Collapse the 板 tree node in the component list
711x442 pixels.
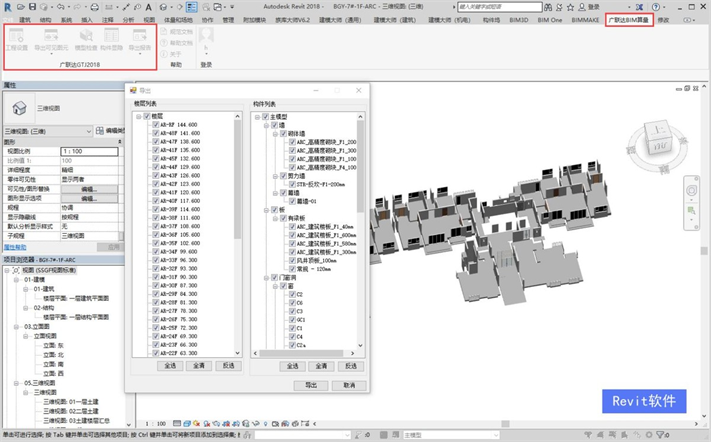pyautogui.click(x=267, y=210)
